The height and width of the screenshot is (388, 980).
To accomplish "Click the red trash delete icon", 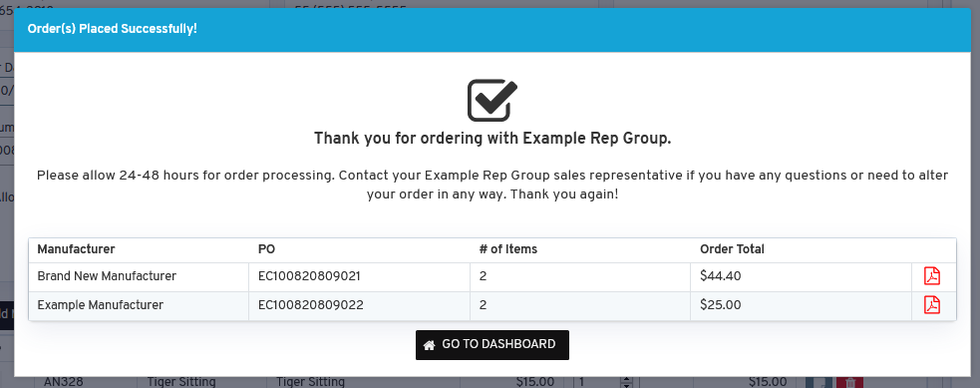I will [849, 382].
